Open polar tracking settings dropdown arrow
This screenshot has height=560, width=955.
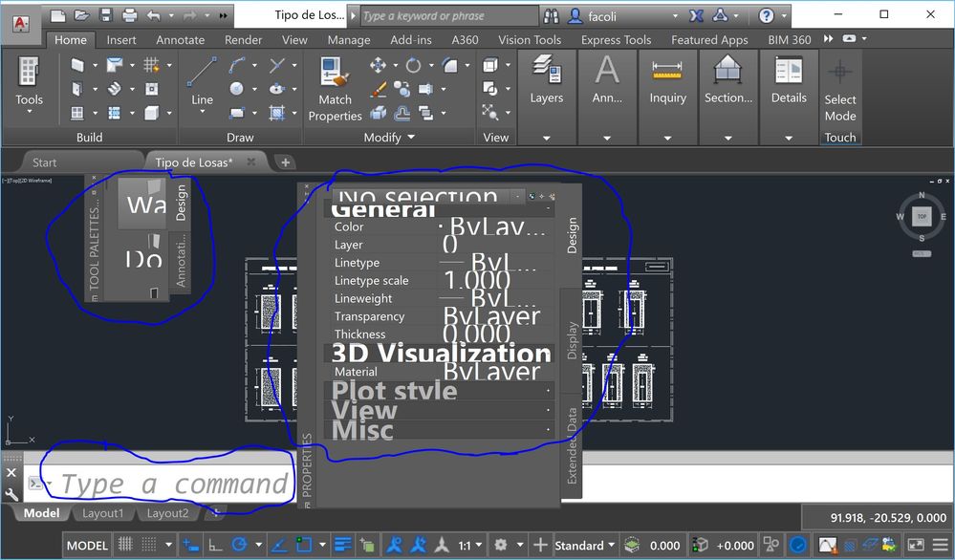tap(258, 544)
